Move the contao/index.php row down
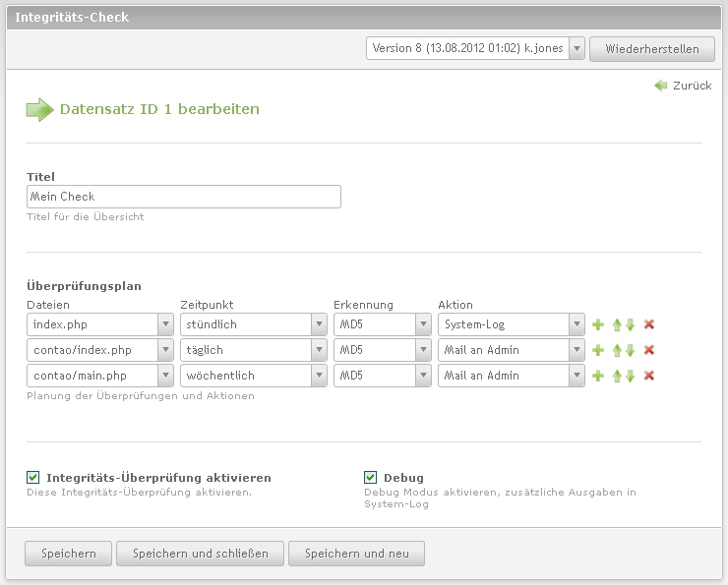This screenshot has width=728, height=585. click(x=631, y=350)
